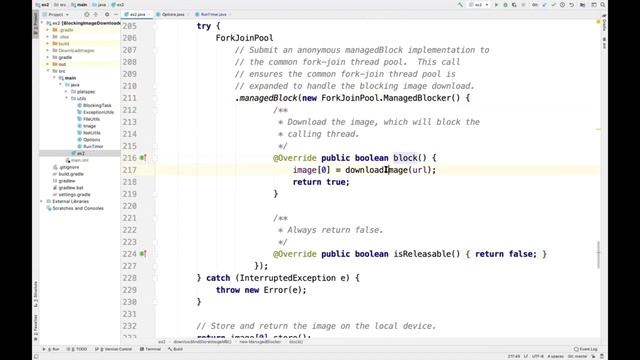Screen dimensions: 640x360
Task: Click line number 217 in gutter
Action: [129, 170]
